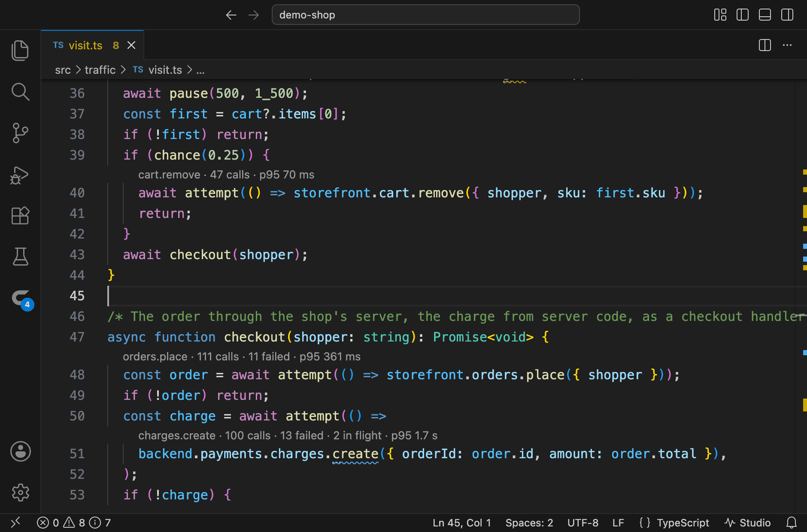Open the Problems panel from the errors and warnings count

click(74, 523)
